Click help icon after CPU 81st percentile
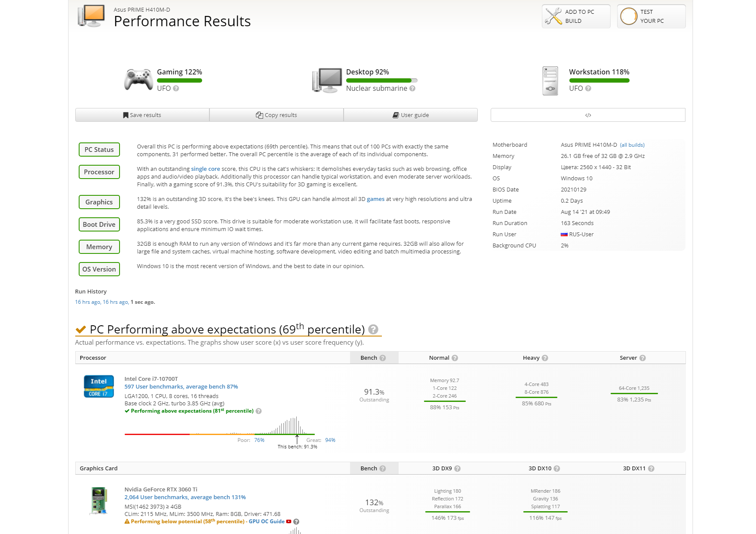This screenshot has width=756, height=534. tap(258, 411)
